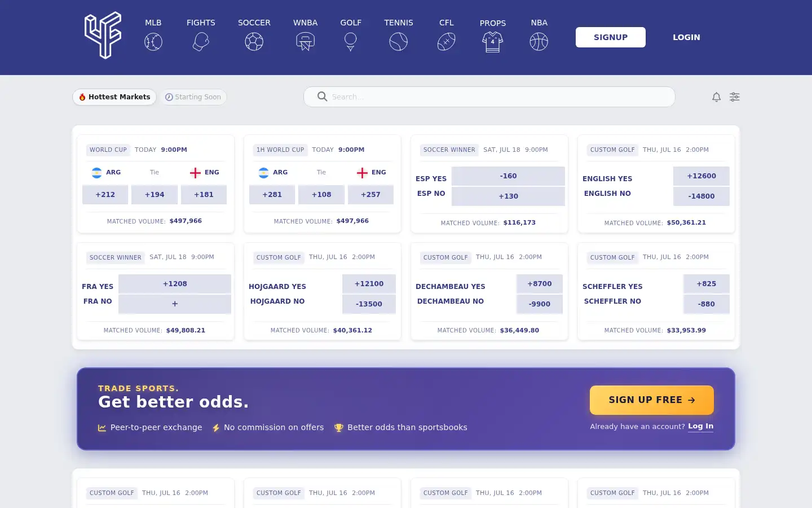The height and width of the screenshot is (508, 812).
Task: Select ENG odds +181 in World Cup
Action: pos(204,195)
